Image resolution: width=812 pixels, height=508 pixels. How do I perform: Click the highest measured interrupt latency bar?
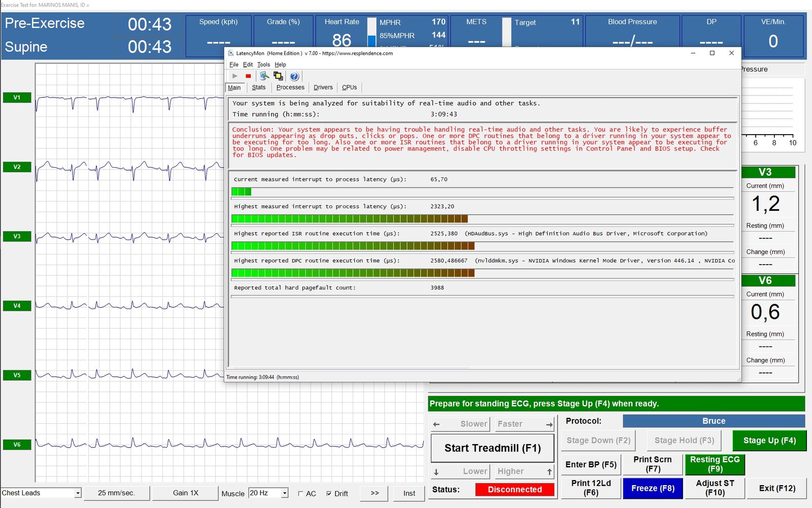click(x=482, y=219)
